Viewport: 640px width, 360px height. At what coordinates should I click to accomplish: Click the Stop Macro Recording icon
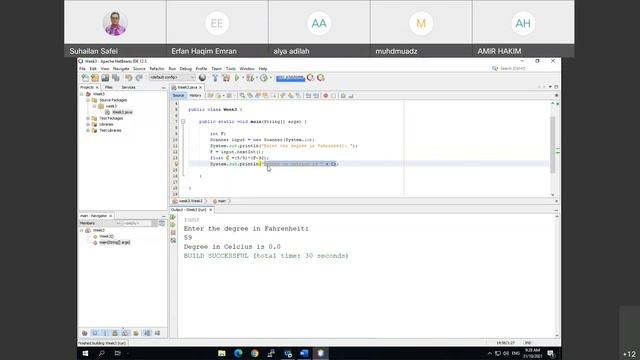pos(333,96)
